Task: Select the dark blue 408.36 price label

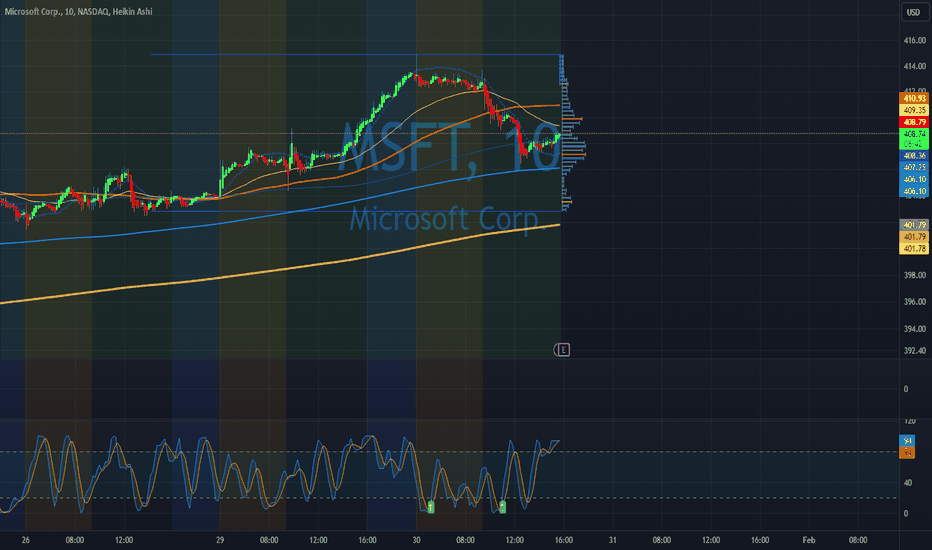Action: click(x=914, y=156)
